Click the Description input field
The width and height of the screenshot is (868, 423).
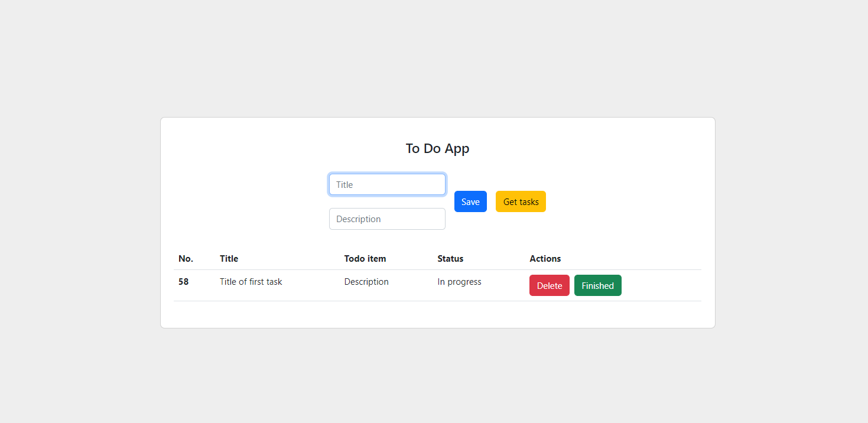click(x=387, y=219)
